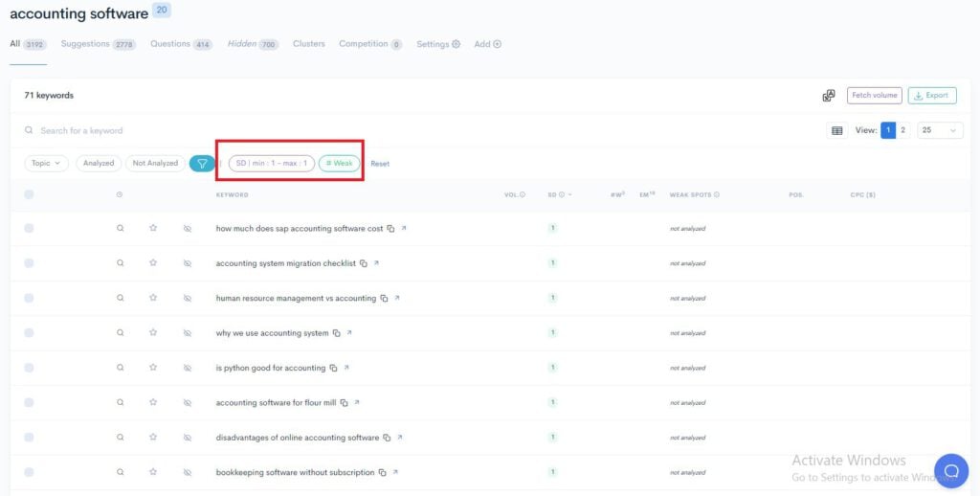Click the CPC ($) column header
The height and width of the screenshot is (496, 980).
click(862, 195)
